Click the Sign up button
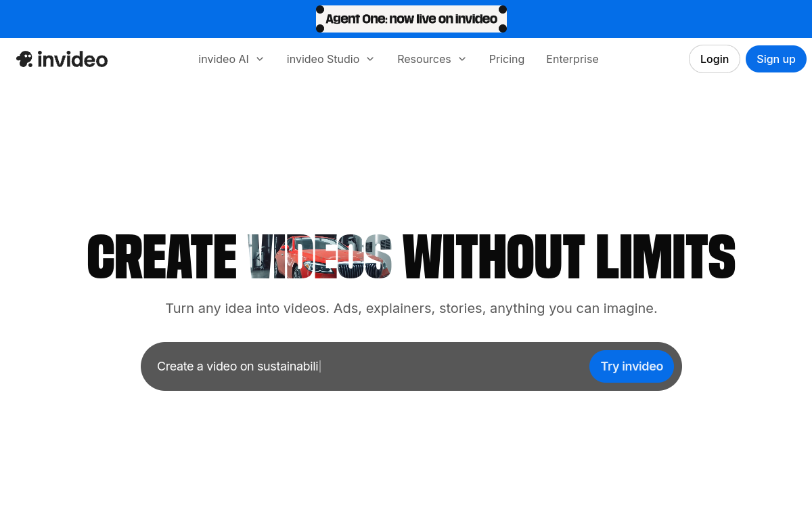This screenshot has height=508, width=812. point(776,59)
